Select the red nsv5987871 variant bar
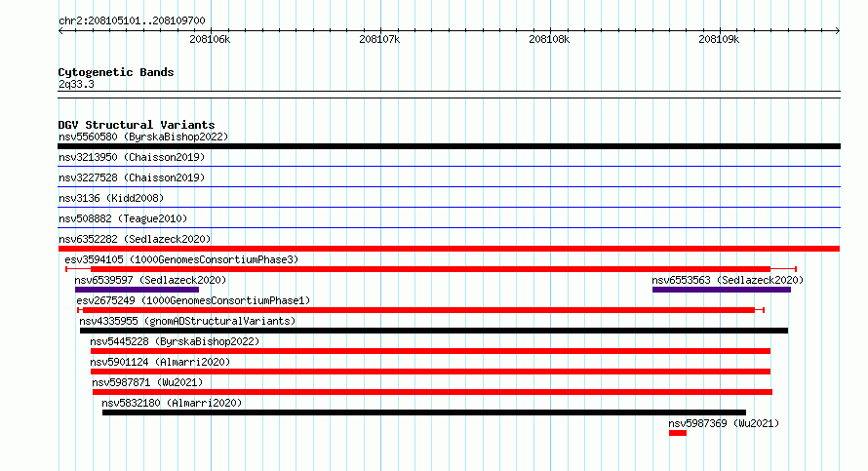The image size is (868, 471). (x=432, y=392)
